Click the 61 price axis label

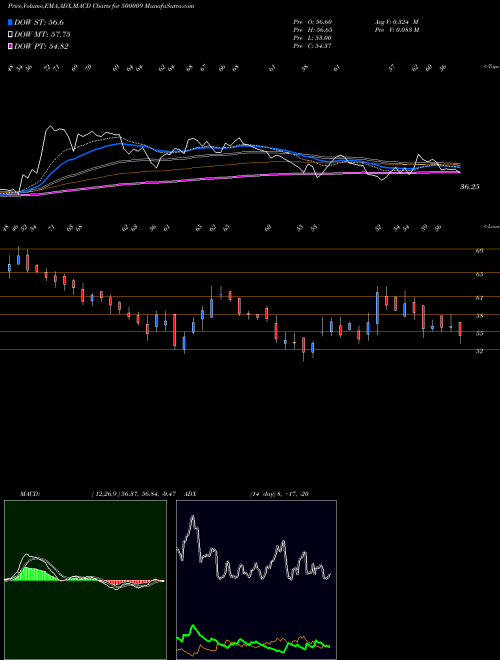(479, 298)
